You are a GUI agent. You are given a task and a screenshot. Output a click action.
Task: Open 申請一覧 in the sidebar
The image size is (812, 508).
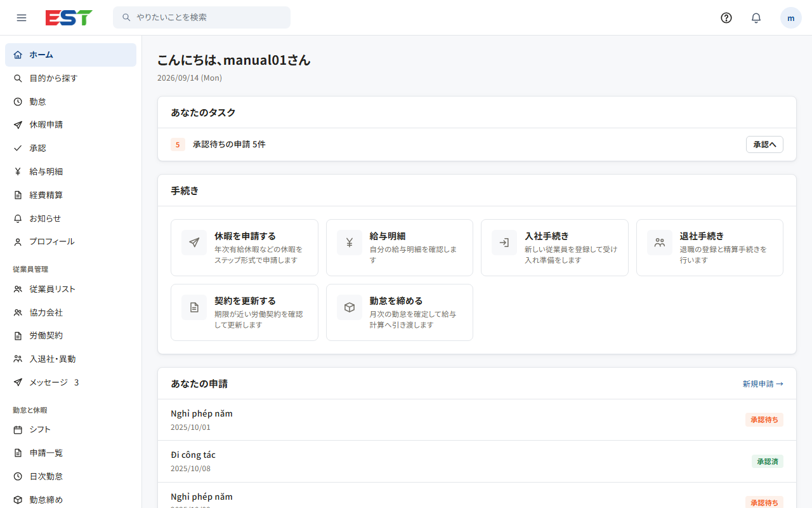click(x=70, y=453)
